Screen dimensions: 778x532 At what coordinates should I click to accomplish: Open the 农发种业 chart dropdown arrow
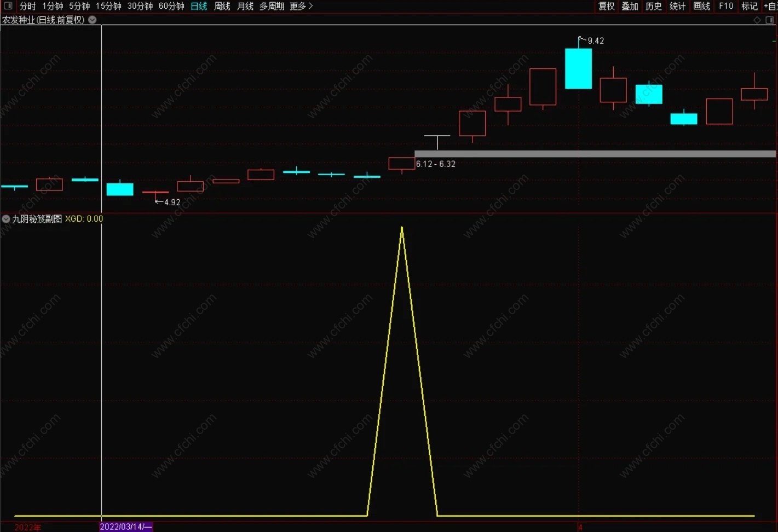tap(93, 20)
